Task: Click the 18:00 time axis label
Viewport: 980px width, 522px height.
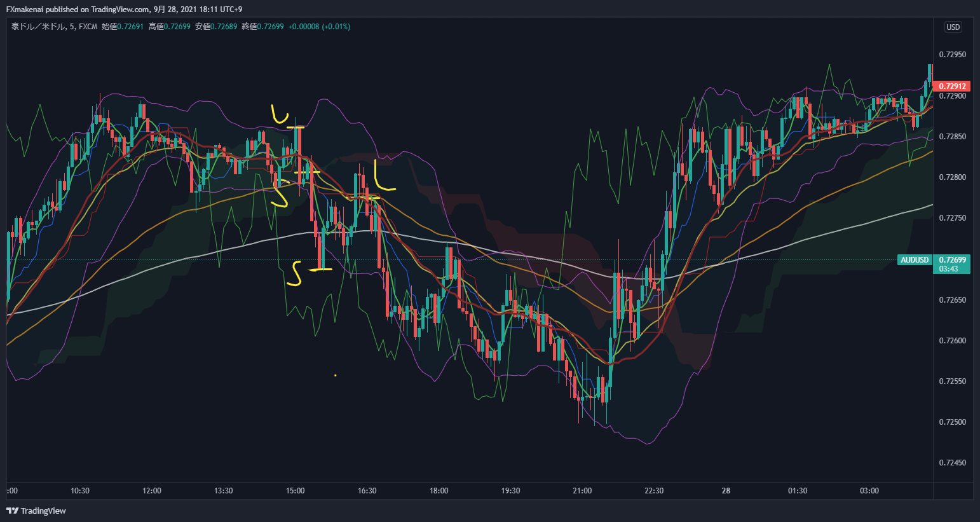Action: pyautogui.click(x=439, y=491)
